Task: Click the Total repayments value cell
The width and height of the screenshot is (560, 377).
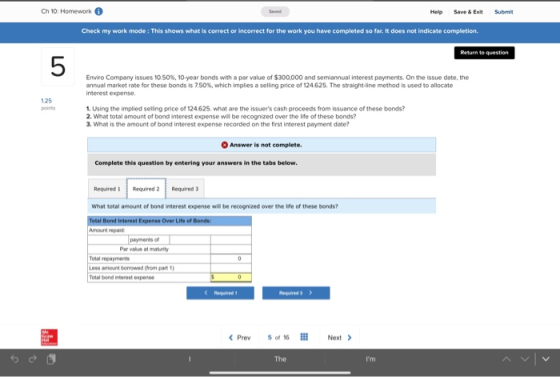Action: pyautogui.click(x=231, y=258)
